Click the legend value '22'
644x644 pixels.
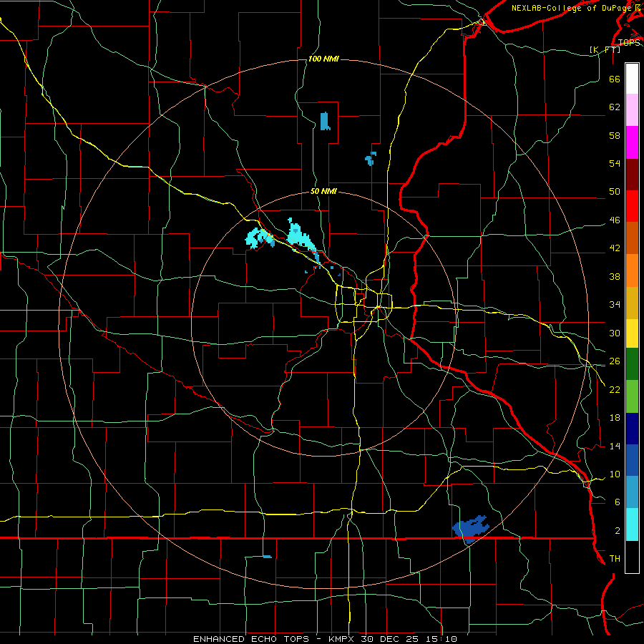[x=615, y=389]
